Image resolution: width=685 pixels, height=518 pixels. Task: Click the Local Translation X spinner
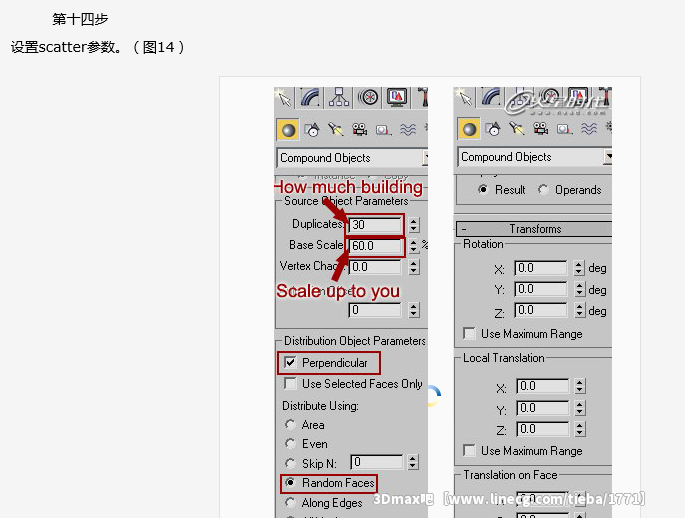[x=580, y=386]
